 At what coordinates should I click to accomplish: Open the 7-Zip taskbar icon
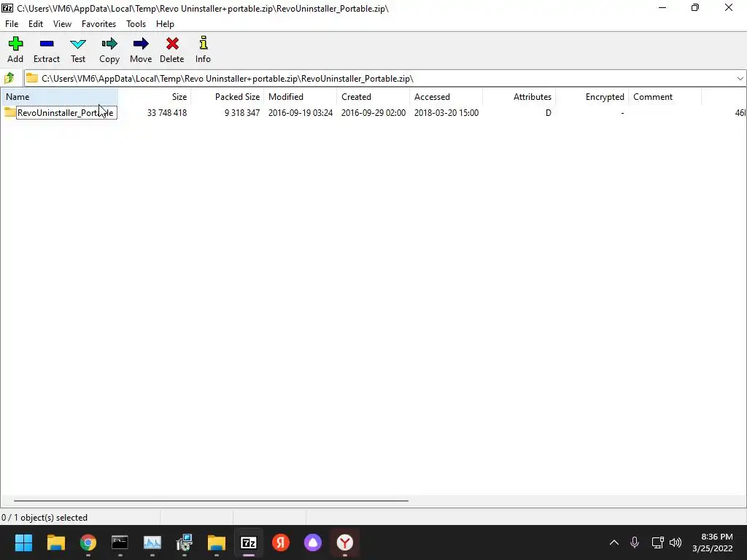(249, 542)
